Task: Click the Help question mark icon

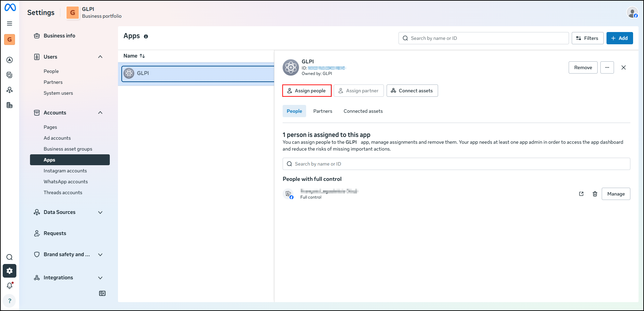Action: click(10, 301)
